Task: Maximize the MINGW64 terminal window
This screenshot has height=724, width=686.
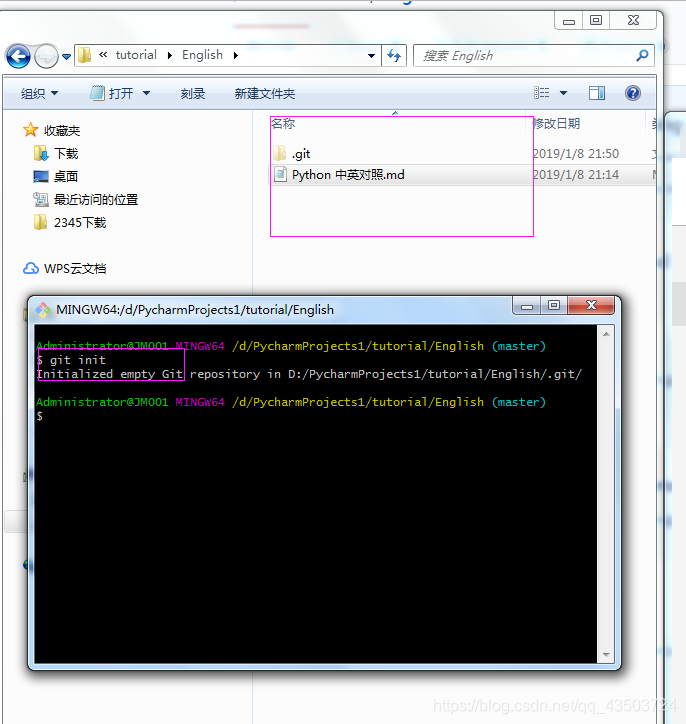Action: coord(554,306)
